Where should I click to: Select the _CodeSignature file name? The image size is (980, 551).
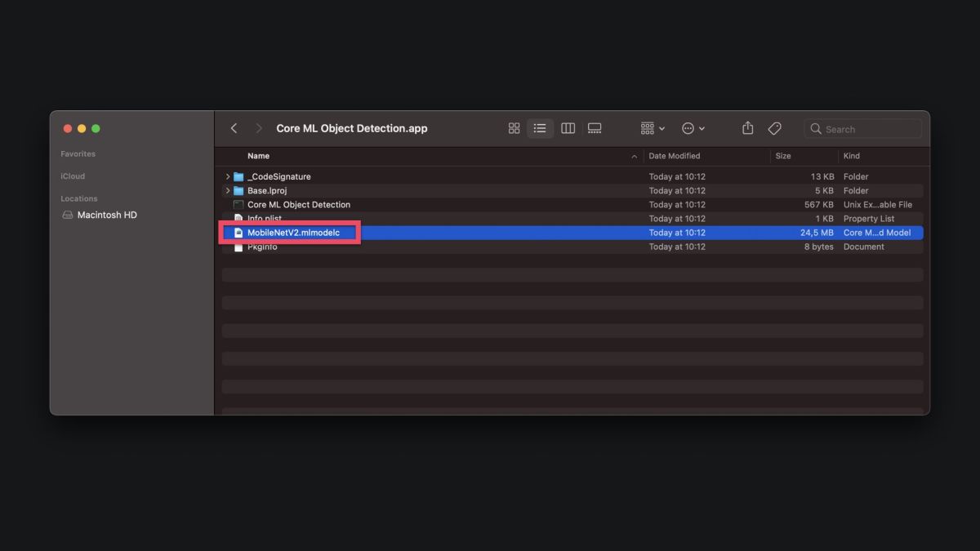coord(278,176)
